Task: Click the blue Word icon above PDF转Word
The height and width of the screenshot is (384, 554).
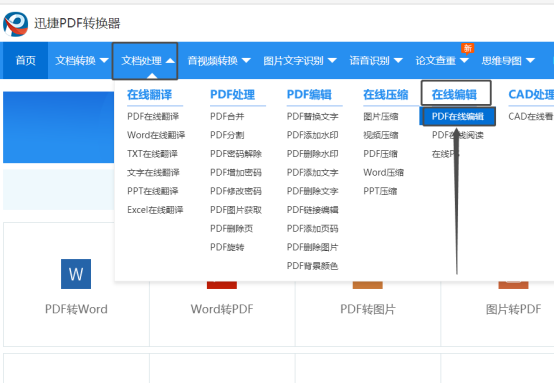Action: coord(76,274)
